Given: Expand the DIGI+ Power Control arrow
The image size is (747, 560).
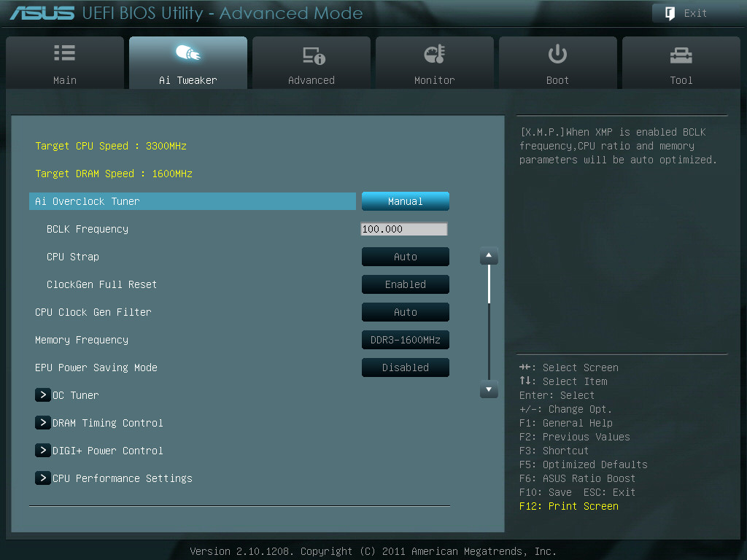Looking at the screenshot, I should (x=43, y=450).
